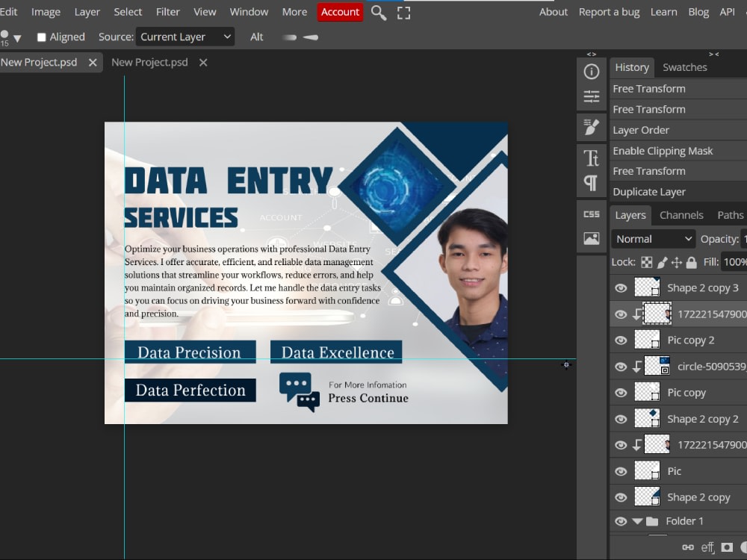Select Enable Clipping Mask history state
Viewport: 747px width, 560px height.
click(678, 151)
